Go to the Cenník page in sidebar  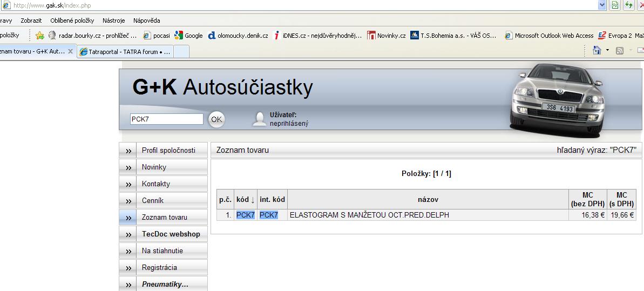point(152,201)
